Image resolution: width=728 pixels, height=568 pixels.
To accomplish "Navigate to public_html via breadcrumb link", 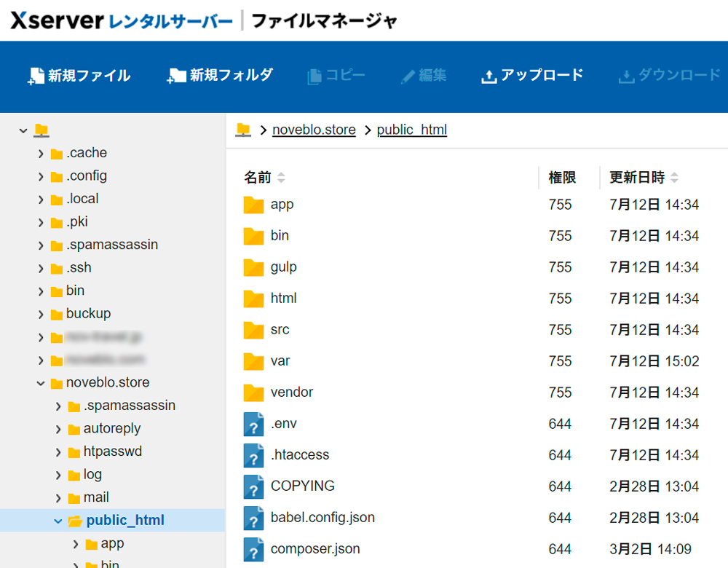I will 411,130.
